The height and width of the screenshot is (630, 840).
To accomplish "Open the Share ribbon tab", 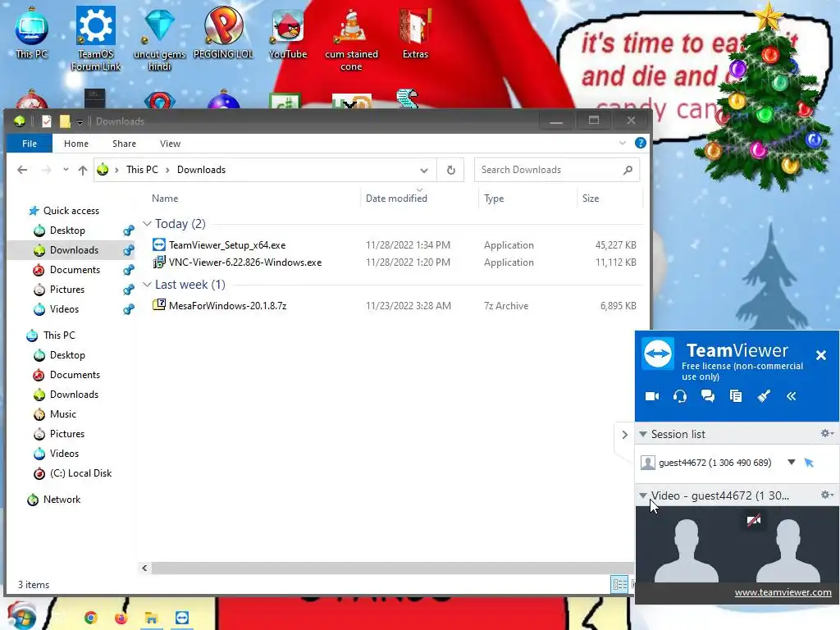I will (125, 144).
